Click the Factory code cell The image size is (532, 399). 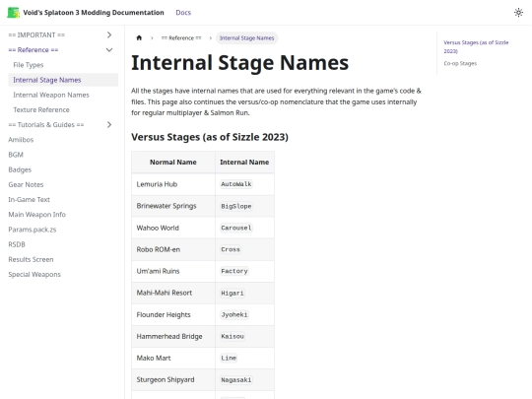click(234, 271)
